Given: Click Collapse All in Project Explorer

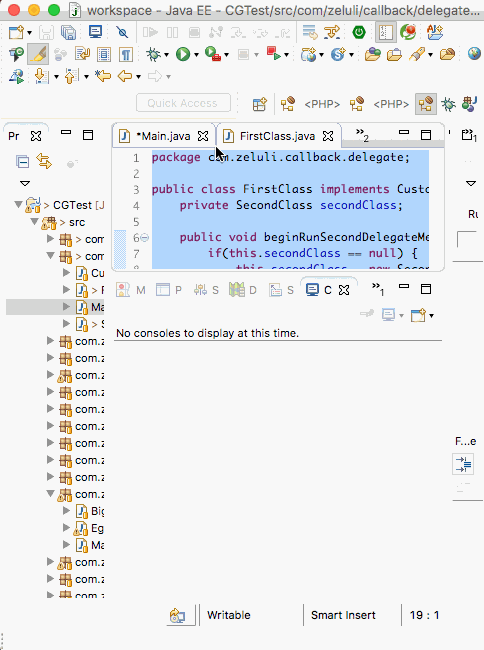Looking at the screenshot, I should point(22,161).
